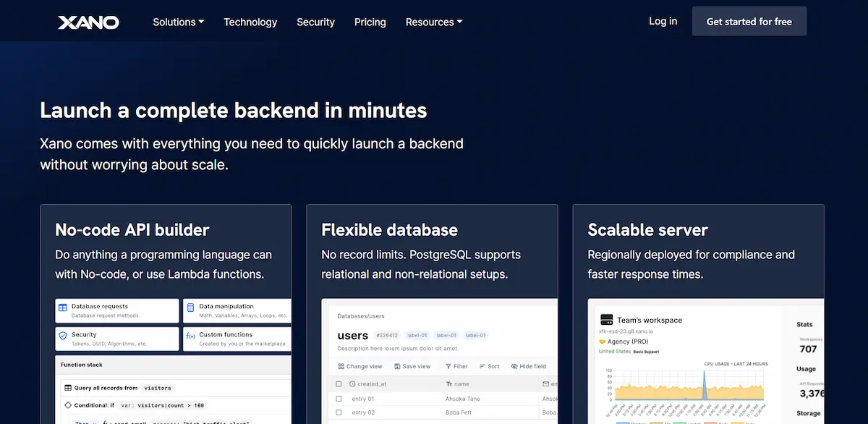Select the No-code API builder heading

pos(132,230)
